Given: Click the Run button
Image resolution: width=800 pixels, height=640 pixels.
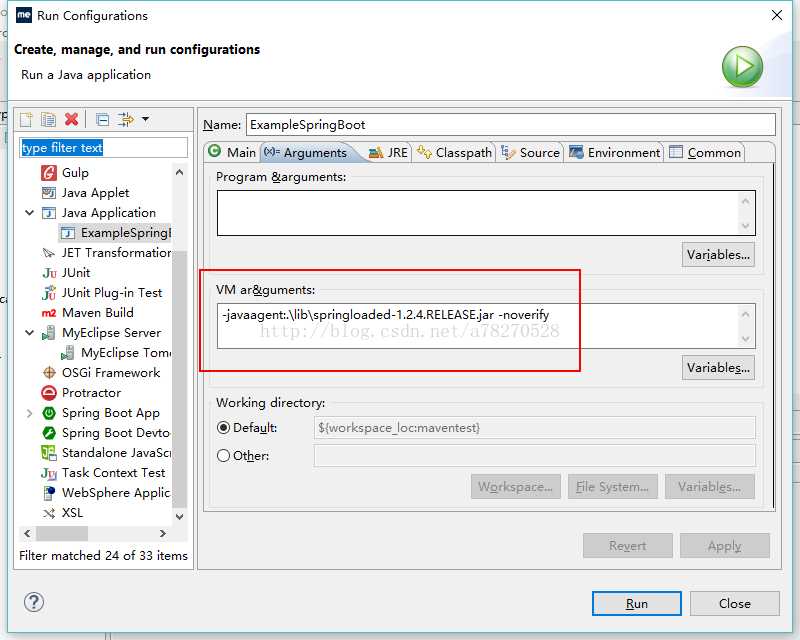Looking at the screenshot, I should (x=636, y=603).
